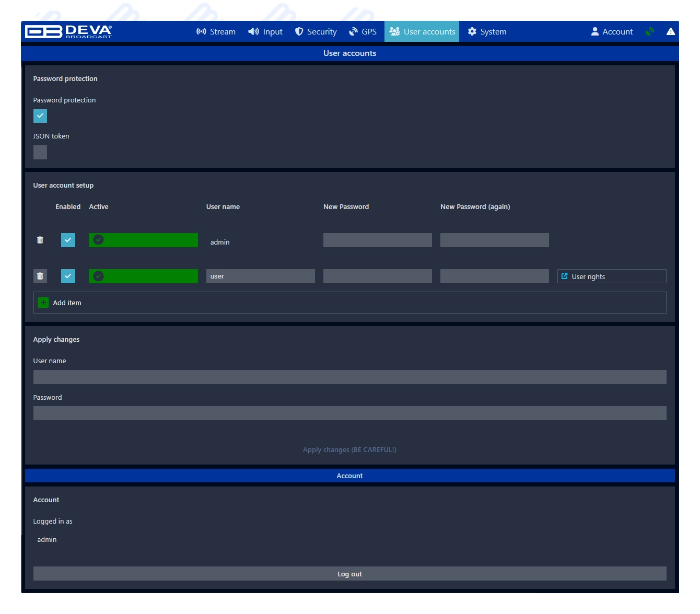This screenshot has width=700, height=614.
Task: Delete the user account via its trash icon
Action: (40, 276)
